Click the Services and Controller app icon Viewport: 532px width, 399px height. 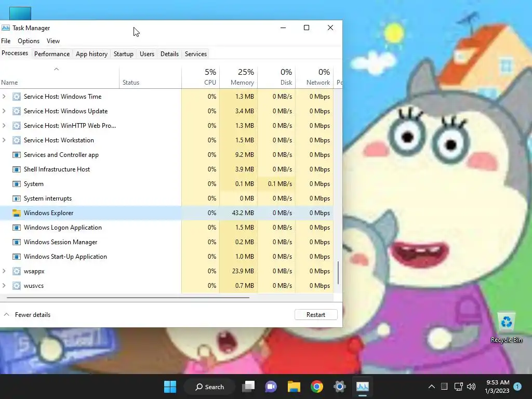click(x=16, y=155)
